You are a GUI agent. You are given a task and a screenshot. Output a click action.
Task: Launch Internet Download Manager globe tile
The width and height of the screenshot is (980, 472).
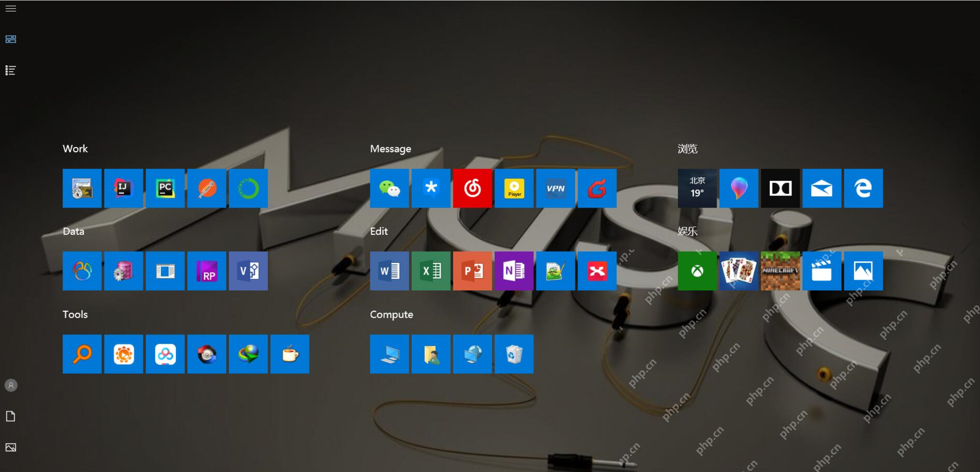pos(248,354)
